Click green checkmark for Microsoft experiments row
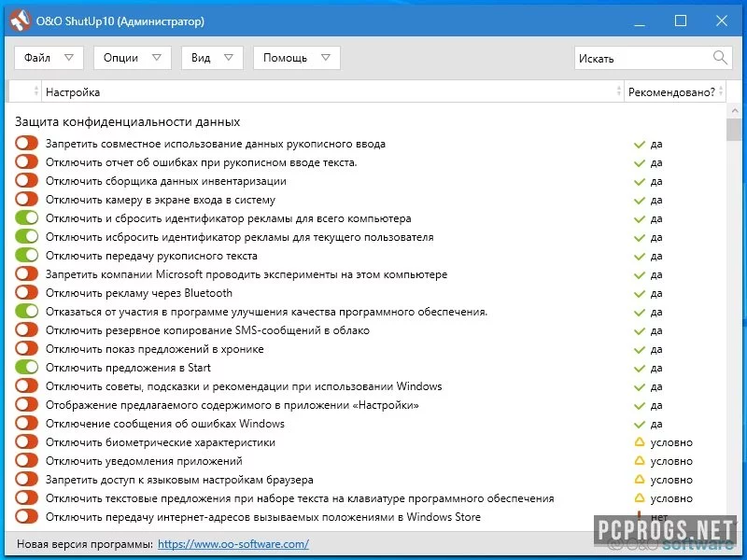 (640, 275)
